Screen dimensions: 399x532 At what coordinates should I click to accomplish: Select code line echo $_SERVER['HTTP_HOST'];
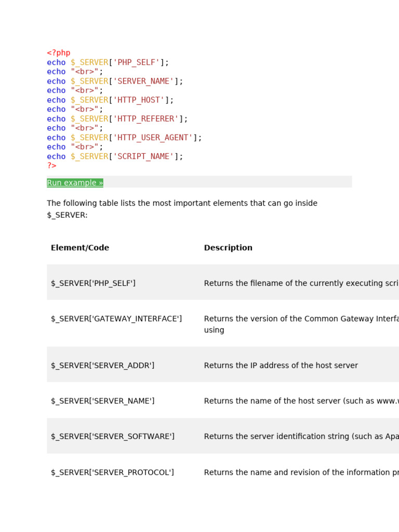pos(110,100)
